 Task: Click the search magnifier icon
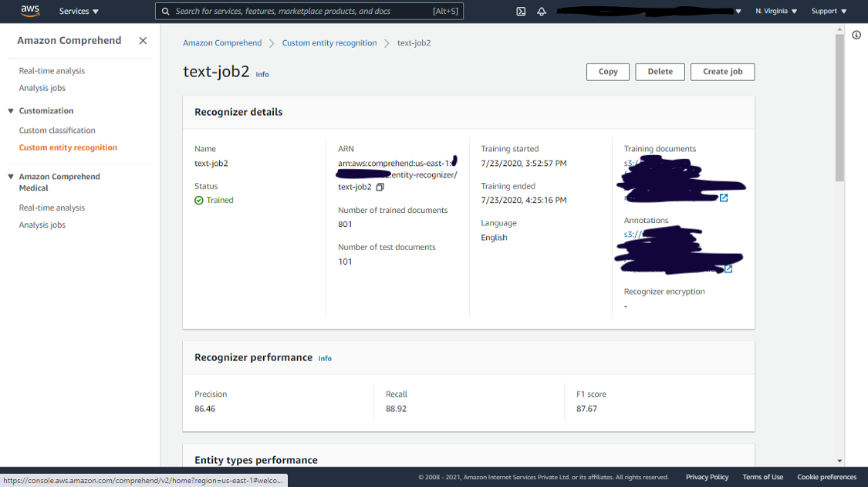click(166, 11)
